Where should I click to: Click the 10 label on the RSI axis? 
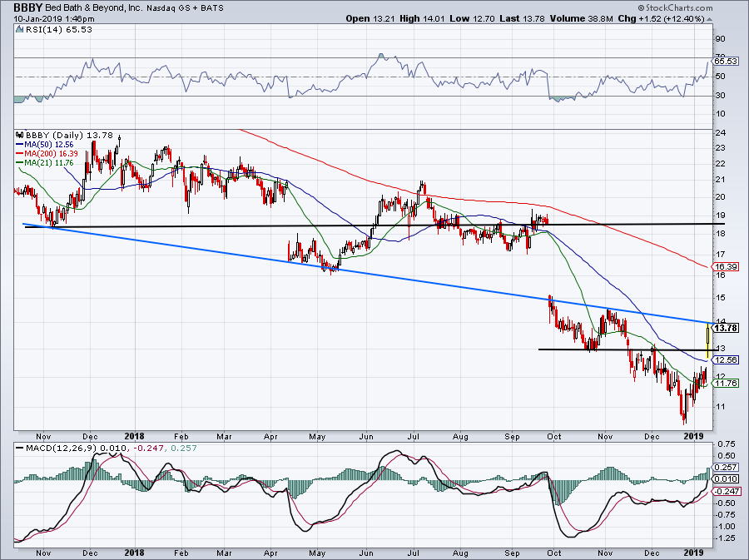(x=721, y=114)
